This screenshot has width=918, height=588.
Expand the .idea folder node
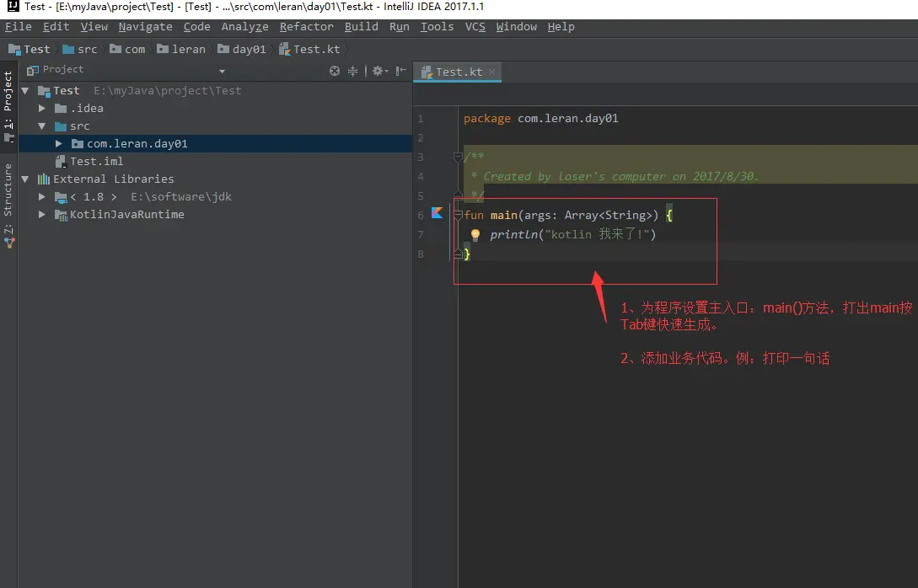[x=42, y=108]
